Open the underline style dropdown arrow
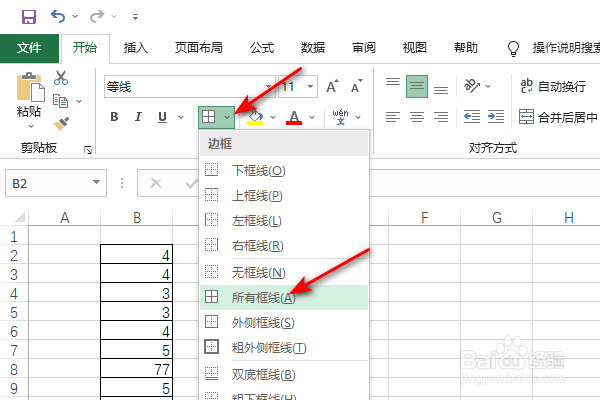600x400 pixels. (x=181, y=117)
